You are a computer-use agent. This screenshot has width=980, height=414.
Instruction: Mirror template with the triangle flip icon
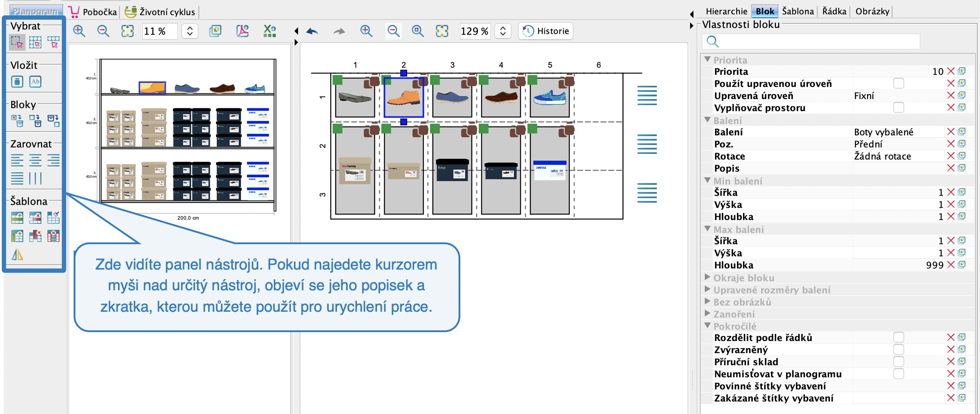pyautogui.click(x=17, y=254)
